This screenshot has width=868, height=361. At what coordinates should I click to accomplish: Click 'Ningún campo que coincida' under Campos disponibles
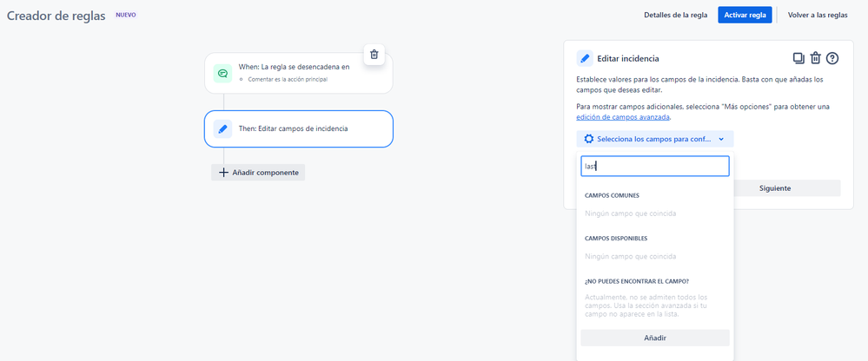click(x=631, y=257)
